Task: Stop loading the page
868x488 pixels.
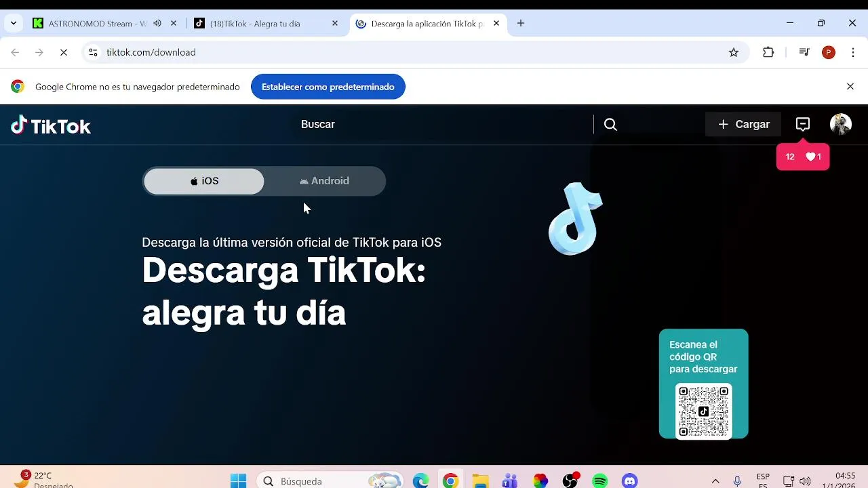Action: click(x=64, y=52)
